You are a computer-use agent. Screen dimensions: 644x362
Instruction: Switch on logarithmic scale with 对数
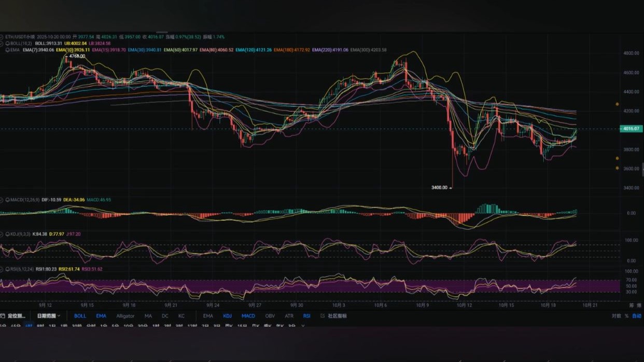pos(616,316)
